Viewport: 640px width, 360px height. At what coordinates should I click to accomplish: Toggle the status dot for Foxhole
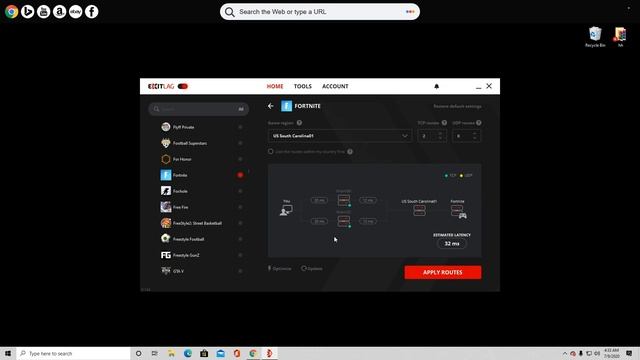click(240, 191)
